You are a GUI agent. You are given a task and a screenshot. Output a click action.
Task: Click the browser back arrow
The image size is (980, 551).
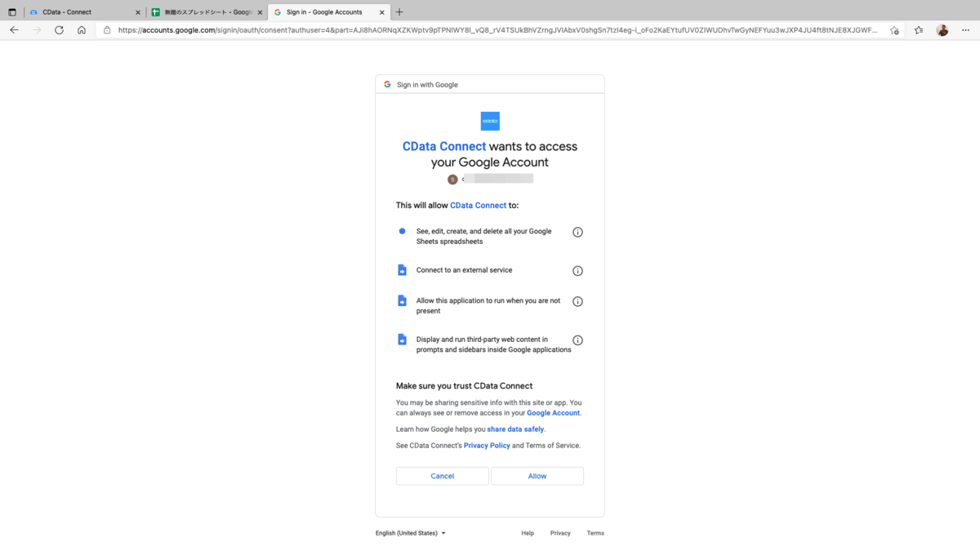tap(14, 30)
